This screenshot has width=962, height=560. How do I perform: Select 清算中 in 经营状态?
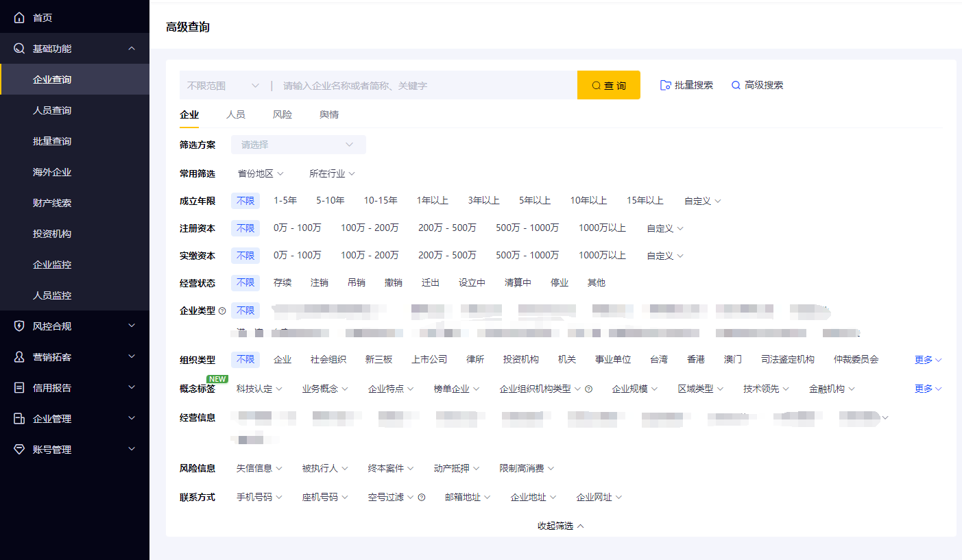[518, 283]
